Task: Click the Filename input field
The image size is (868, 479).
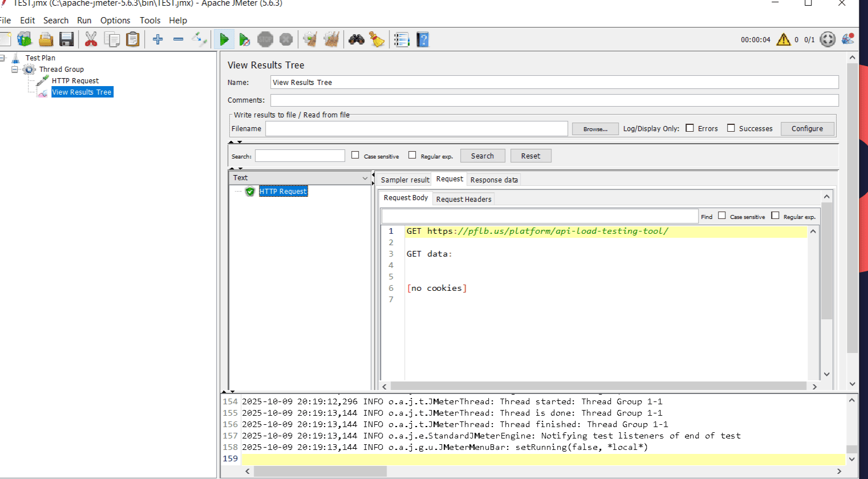Action: (x=416, y=129)
